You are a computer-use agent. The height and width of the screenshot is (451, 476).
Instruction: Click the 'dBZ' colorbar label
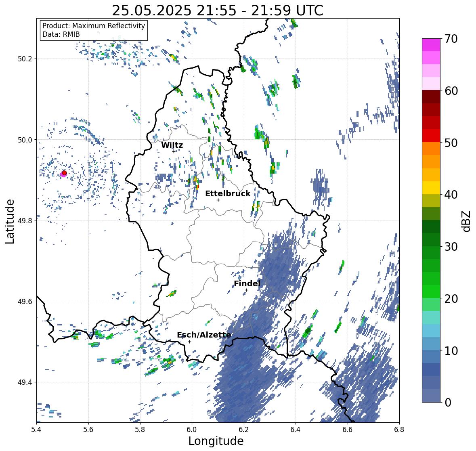(x=466, y=221)
